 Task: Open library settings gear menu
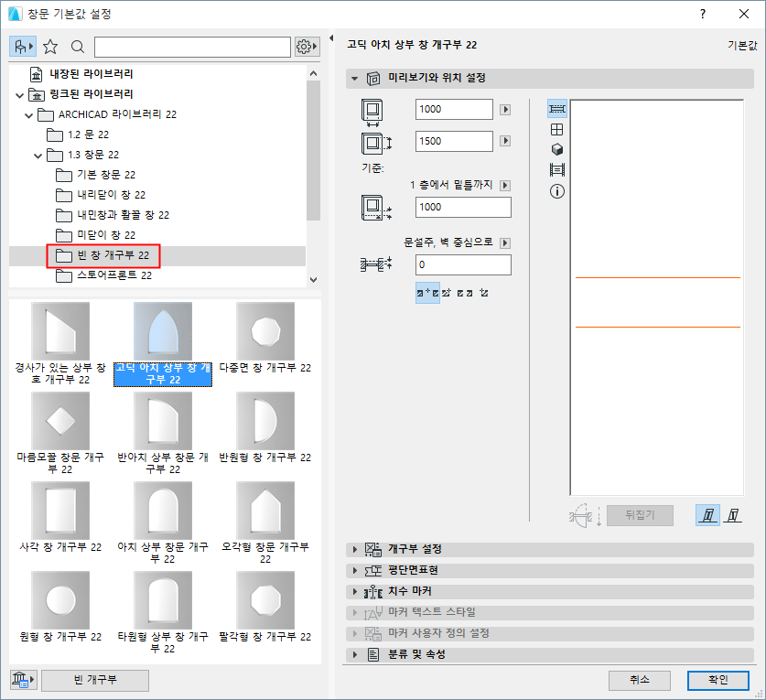(307, 47)
